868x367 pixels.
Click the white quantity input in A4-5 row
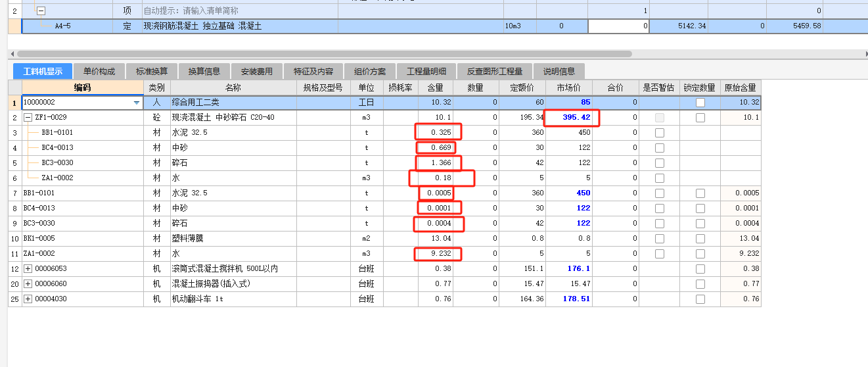[x=618, y=26]
